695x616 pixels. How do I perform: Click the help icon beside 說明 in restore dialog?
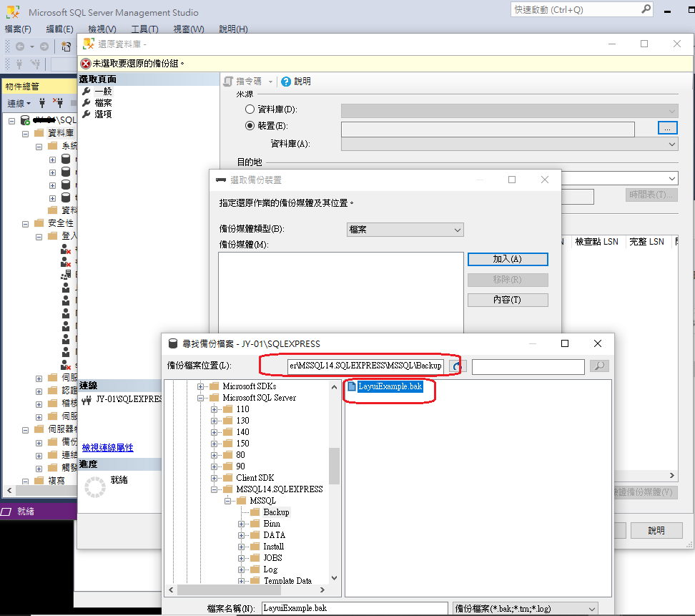[286, 82]
